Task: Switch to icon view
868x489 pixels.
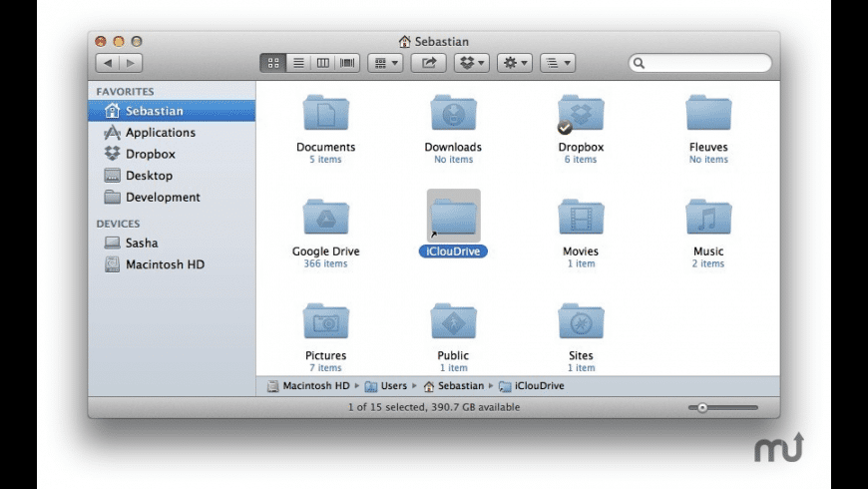Action: 273,63
